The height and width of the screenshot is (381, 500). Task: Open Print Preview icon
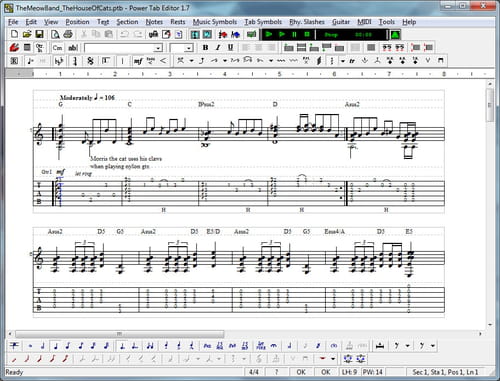pos(55,34)
